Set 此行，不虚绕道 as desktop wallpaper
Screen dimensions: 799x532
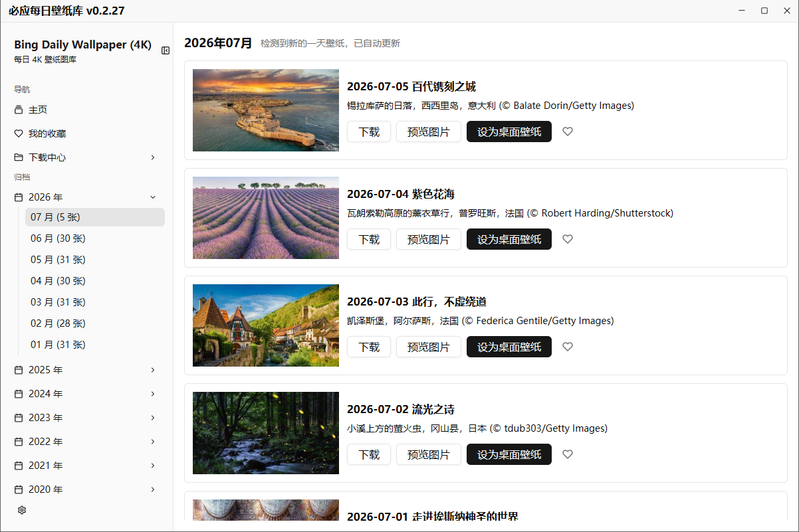pos(509,347)
